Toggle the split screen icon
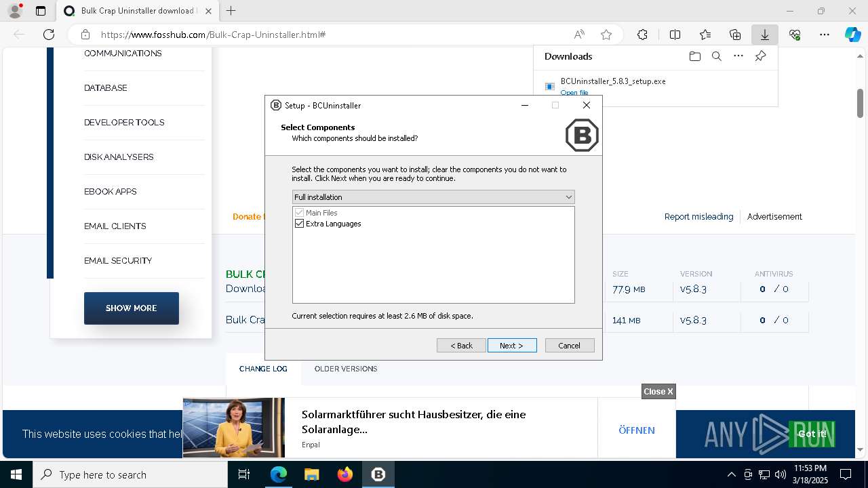 675,35
